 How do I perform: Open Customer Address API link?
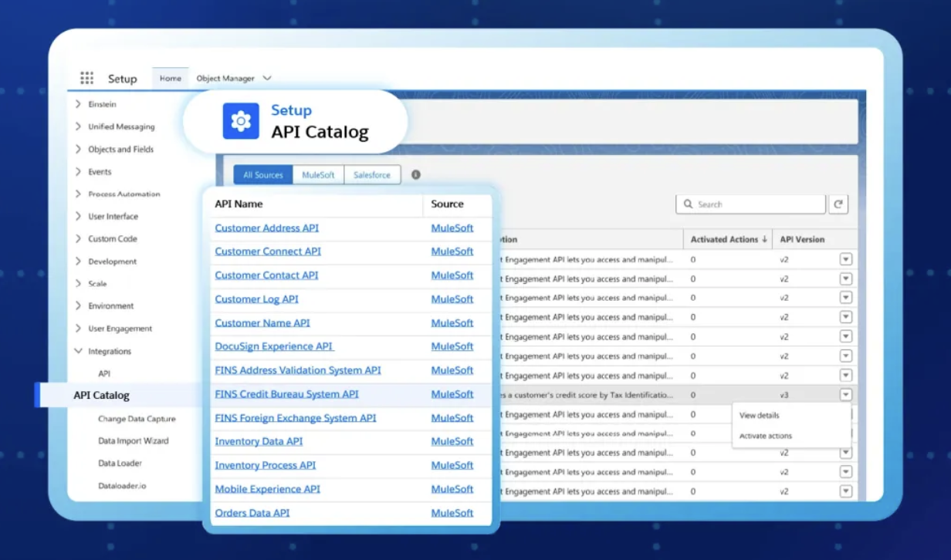[266, 228]
